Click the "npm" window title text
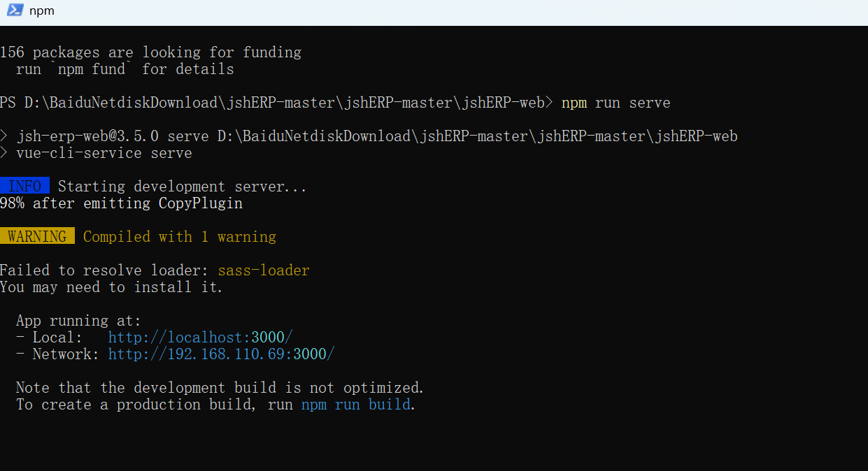The width and height of the screenshot is (868, 471). click(42, 11)
